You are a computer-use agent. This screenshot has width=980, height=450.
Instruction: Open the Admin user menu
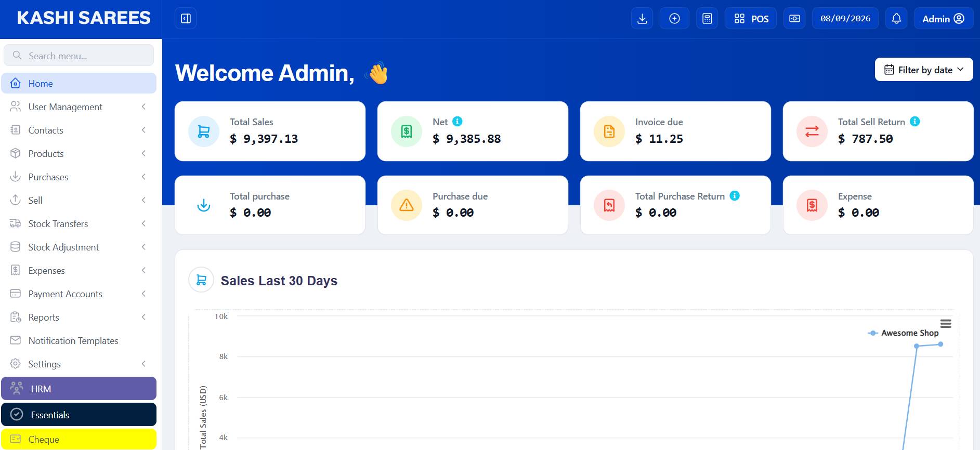point(943,19)
